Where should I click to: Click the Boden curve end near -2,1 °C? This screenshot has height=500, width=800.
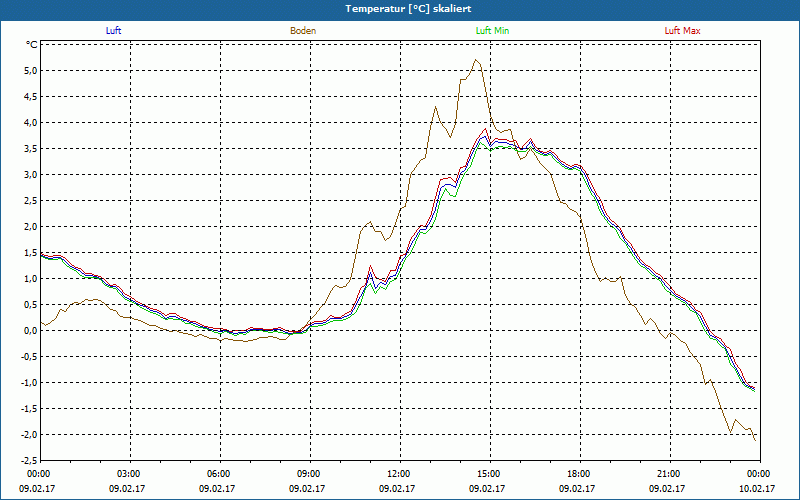pyautogui.click(x=755, y=439)
